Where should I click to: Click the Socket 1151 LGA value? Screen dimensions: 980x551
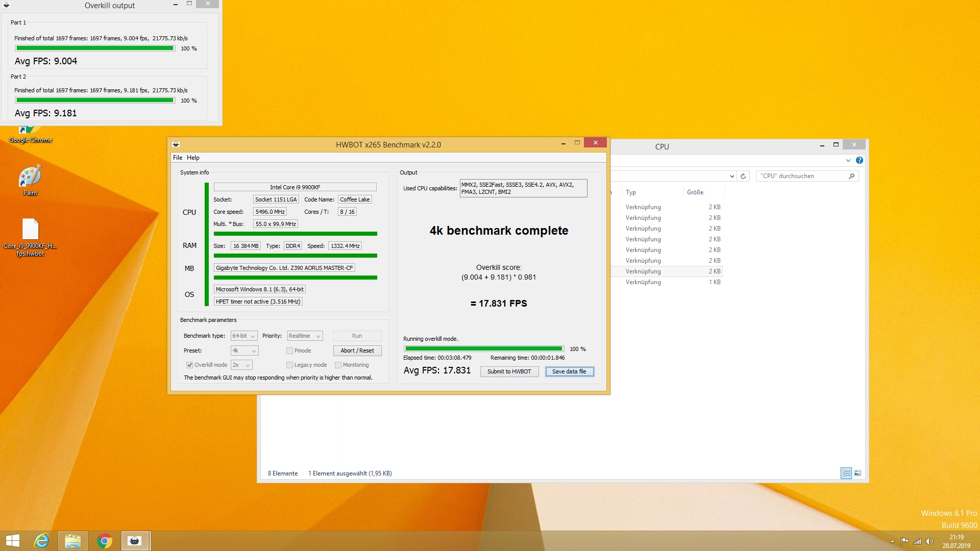(276, 199)
